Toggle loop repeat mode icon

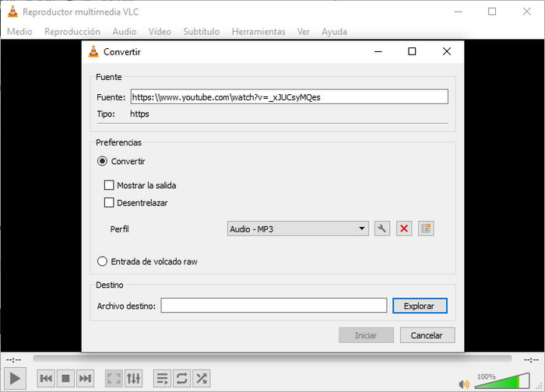181,378
